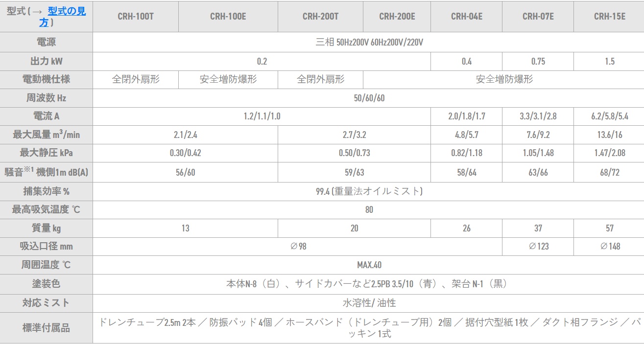Click the CRH-100T column header
This screenshot has width=644, height=344.
[x=136, y=16]
